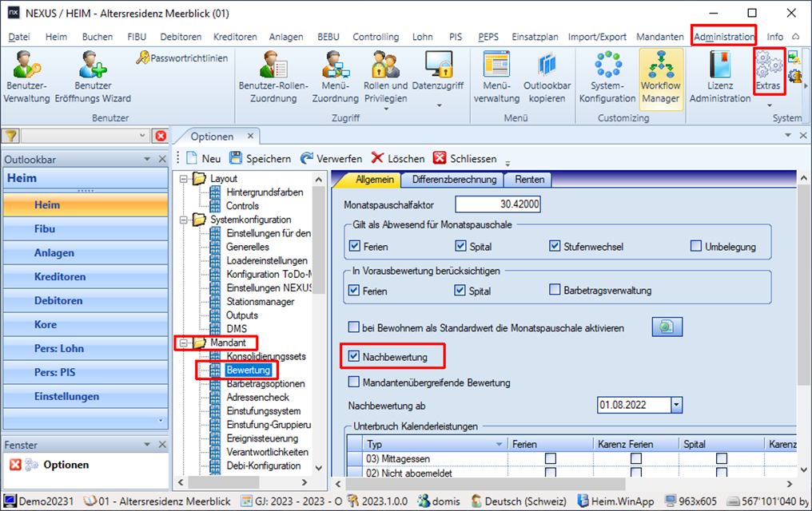Click Schliessen in the toolbar

(x=465, y=158)
